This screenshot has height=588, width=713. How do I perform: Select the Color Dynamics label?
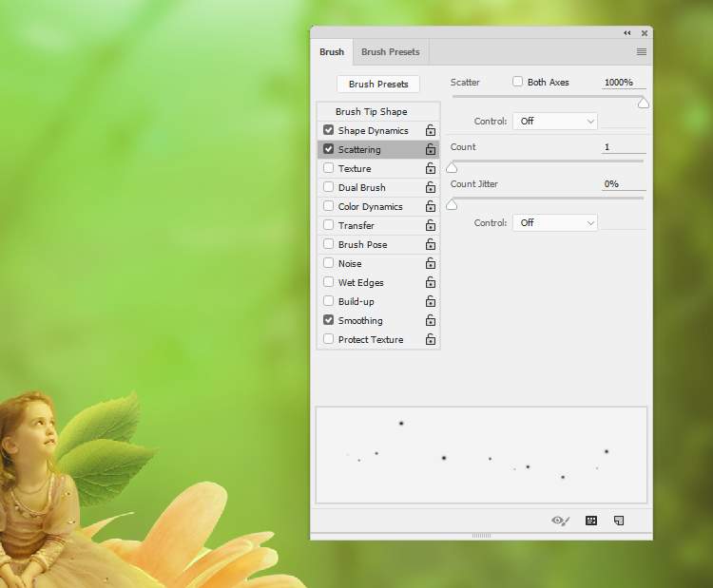tap(371, 207)
